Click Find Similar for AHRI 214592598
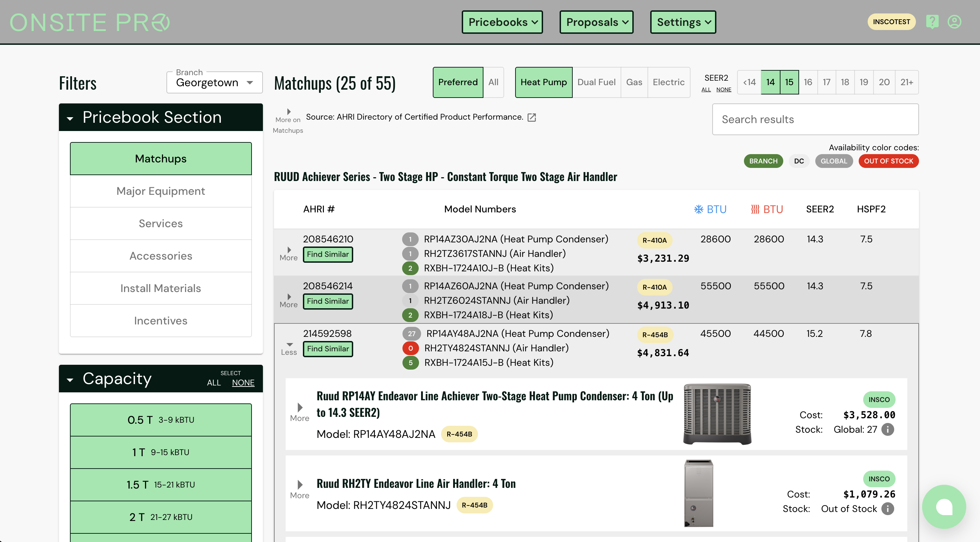This screenshot has width=980, height=542. click(x=328, y=349)
